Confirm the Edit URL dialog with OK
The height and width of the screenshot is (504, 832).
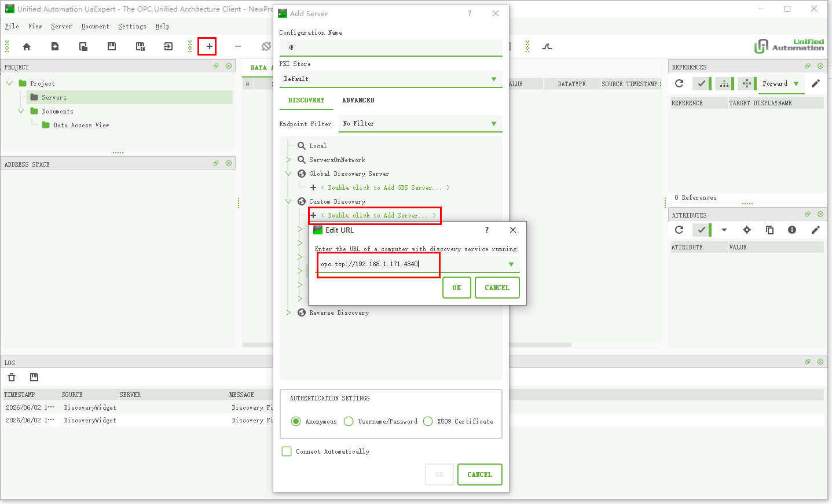click(457, 288)
